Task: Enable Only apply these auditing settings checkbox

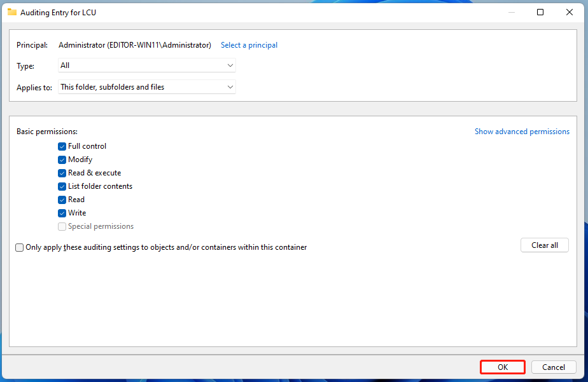Action: pos(20,247)
